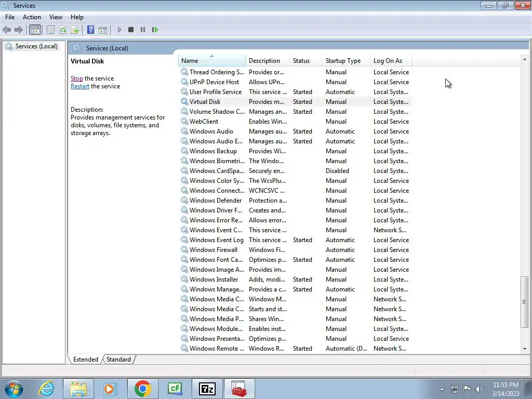Open Internet Explorer from taskbar
This screenshot has height=399, width=532.
pos(46,389)
